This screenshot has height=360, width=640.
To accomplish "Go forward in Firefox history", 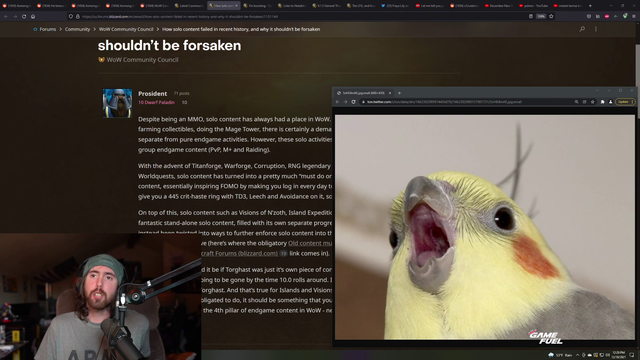I will 15,16.
